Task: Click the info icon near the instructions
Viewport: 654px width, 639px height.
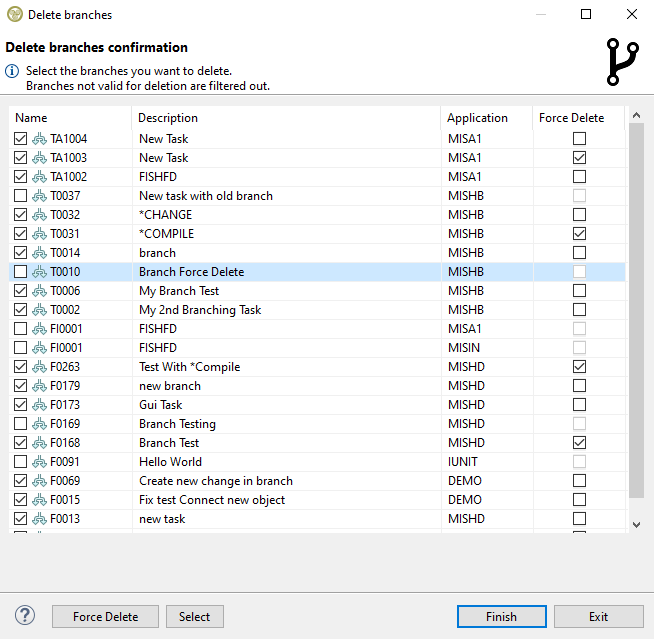Action: [13, 72]
